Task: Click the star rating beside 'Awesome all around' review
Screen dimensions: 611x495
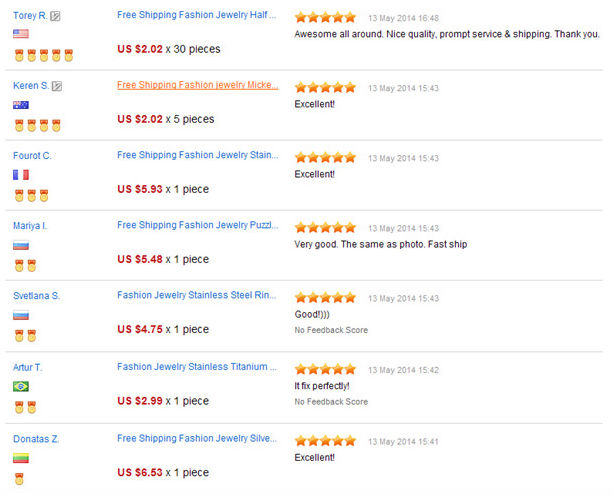Action: point(325,17)
